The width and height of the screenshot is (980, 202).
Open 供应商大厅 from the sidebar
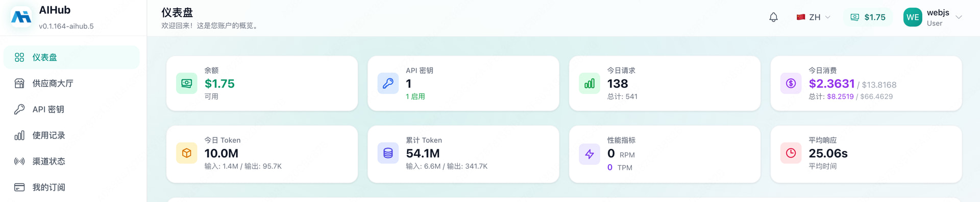71,83
